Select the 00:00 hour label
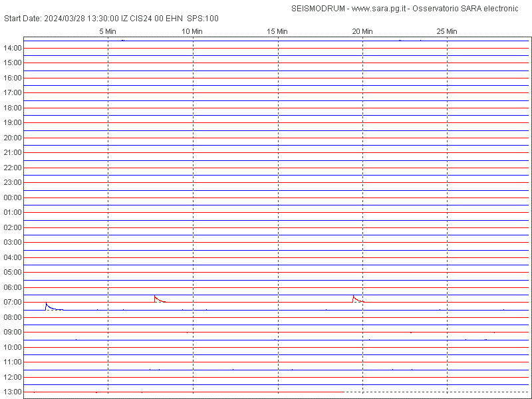 point(13,198)
